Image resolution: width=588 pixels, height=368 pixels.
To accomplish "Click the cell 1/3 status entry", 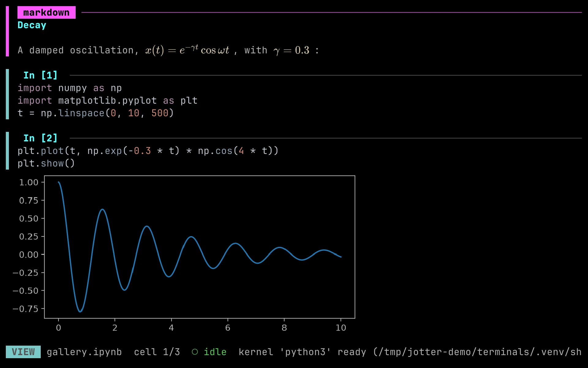I will pos(157,352).
